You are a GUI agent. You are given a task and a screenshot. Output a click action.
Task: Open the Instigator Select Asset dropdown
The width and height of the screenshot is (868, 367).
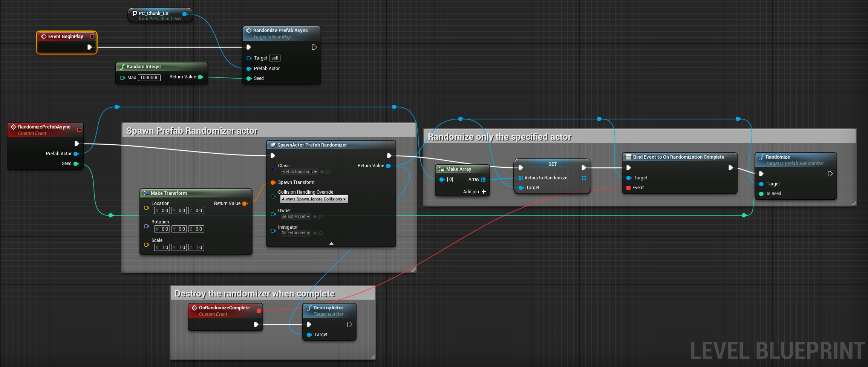(295, 233)
